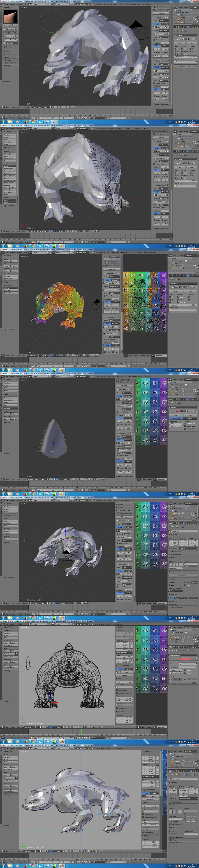The height and width of the screenshot is (868, 199).
Task: Click Extrude Region in Edit Mode mesh tools
Action: tap(9, 169)
